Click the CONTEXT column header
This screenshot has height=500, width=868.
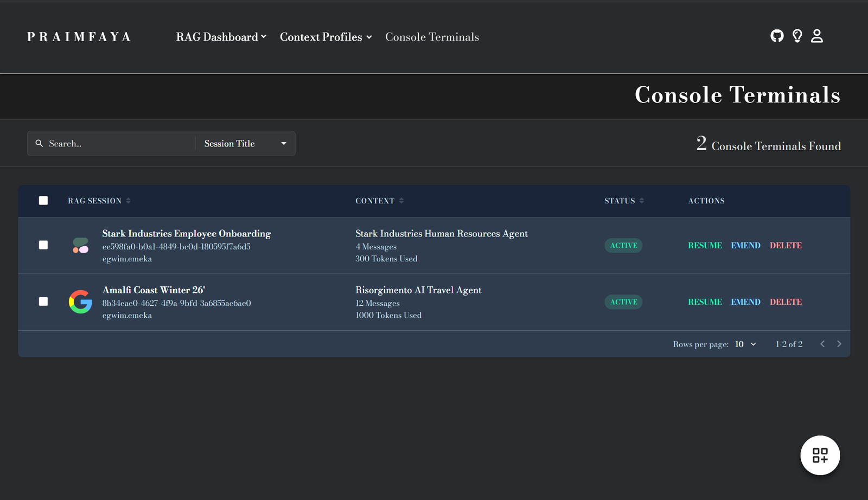(x=375, y=201)
